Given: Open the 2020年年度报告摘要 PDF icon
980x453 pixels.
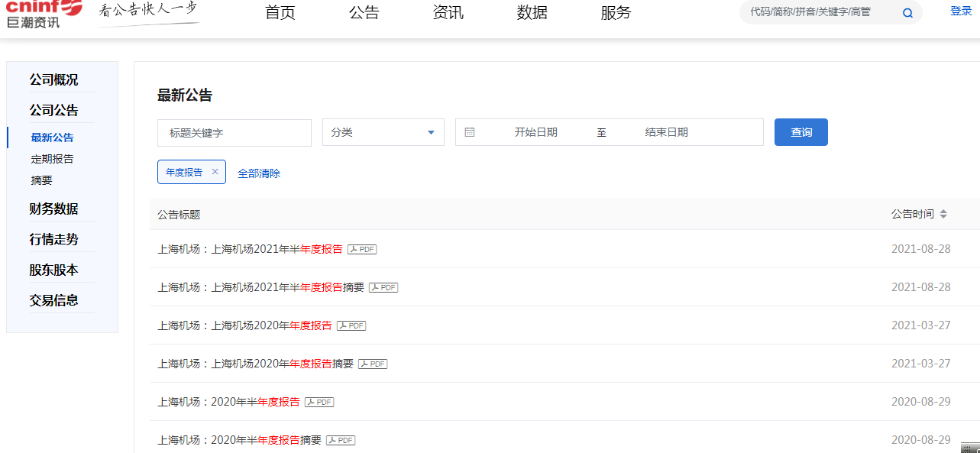Looking at the screenshot, I should tap(371, 364).
